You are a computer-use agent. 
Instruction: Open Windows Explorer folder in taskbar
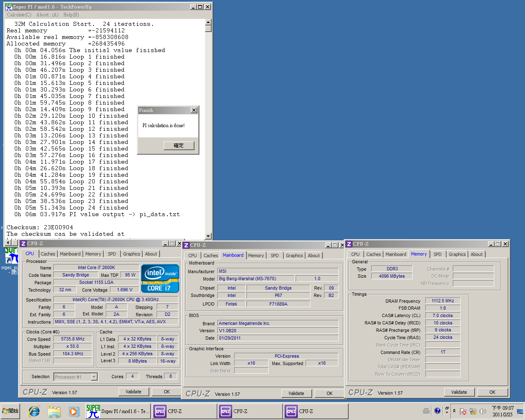click(x=54, y=411)
